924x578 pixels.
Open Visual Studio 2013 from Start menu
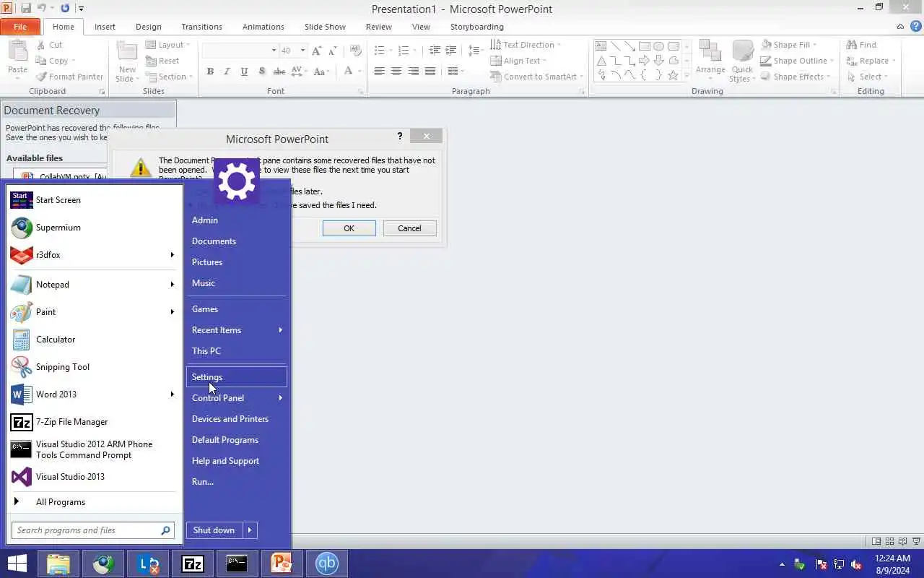point(94,477)
